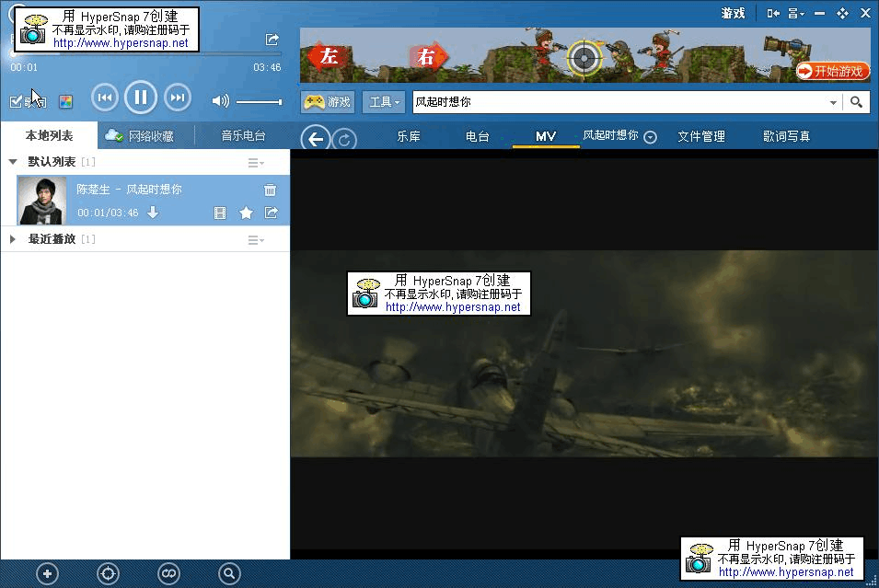Share the song from playlist row
This screenshot has height=588, width=879.
click(x=272, y=213)
